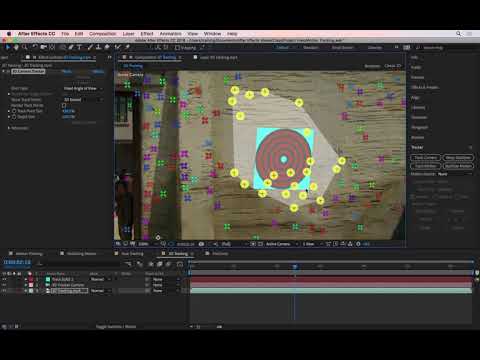Open the Layer menu
Image resolution: width=480 pixels, height=360 pixels.
click(x=129, y=34)
